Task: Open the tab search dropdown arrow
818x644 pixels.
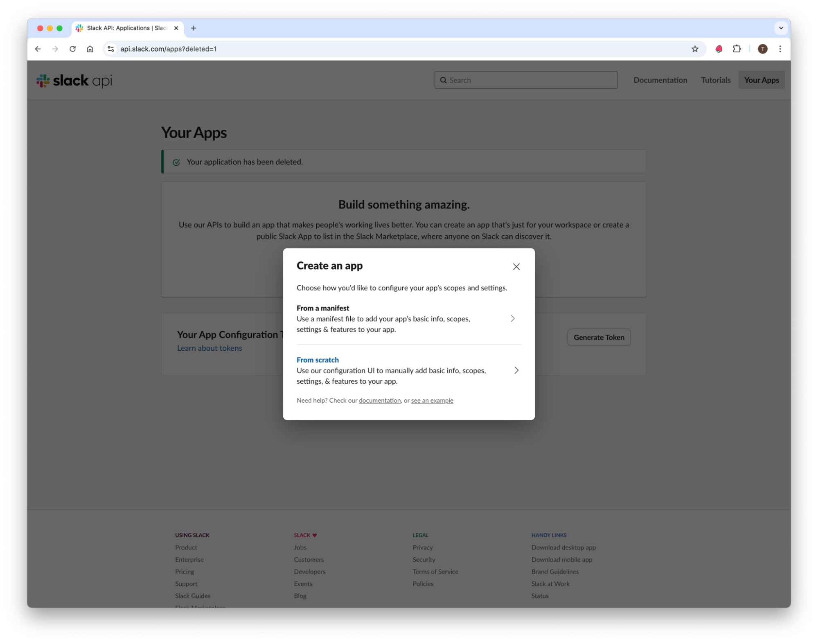Action: [x=780, y=28]
